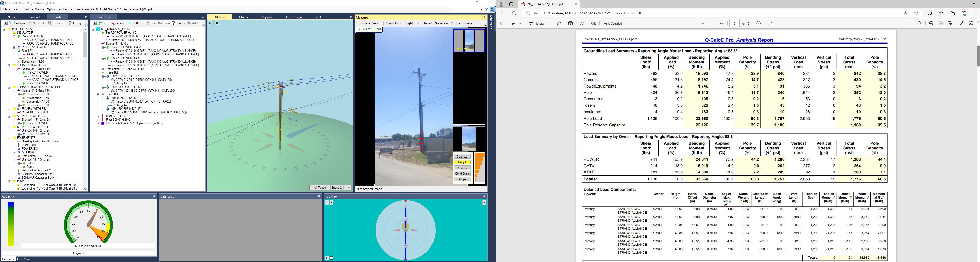Switch to the Reports tab
Screen dimensions: 980x262
267,17
